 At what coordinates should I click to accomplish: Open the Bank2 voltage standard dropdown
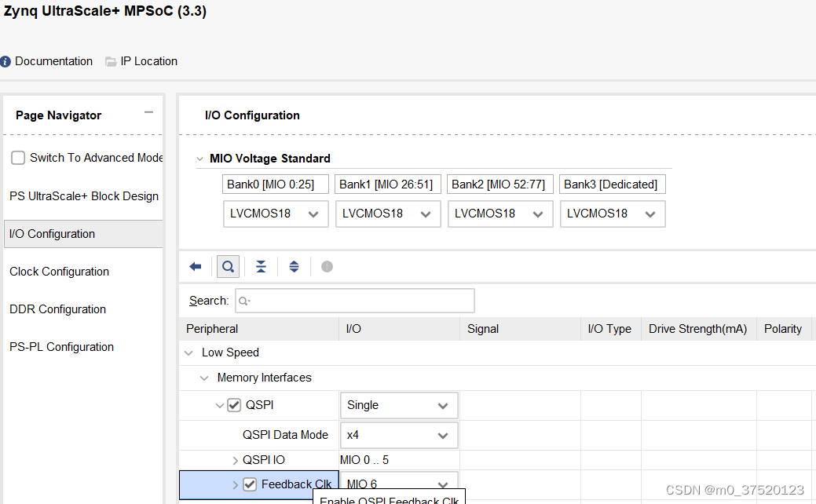(500, 214)
